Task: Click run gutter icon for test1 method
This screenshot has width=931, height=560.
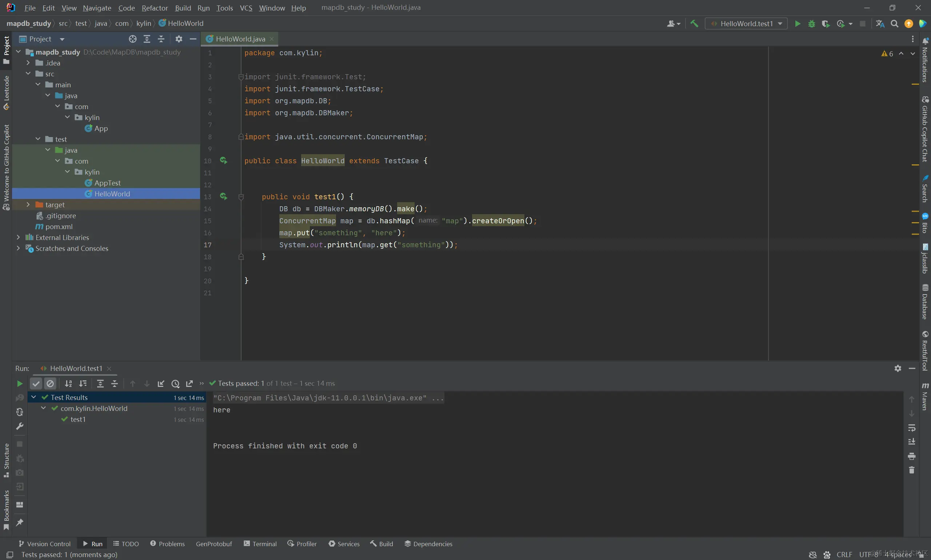Action: (223, 197)
